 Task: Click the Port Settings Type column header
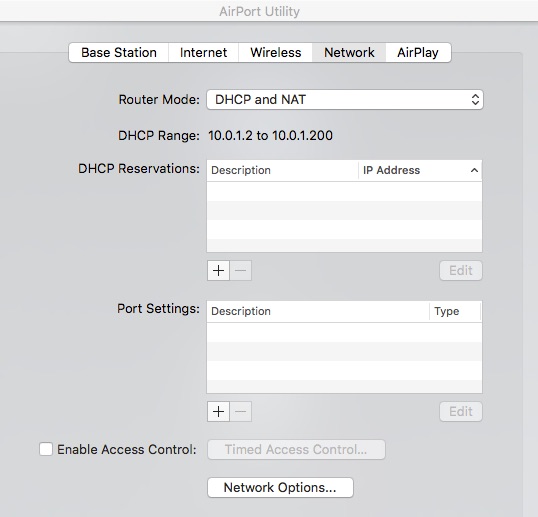455,311
